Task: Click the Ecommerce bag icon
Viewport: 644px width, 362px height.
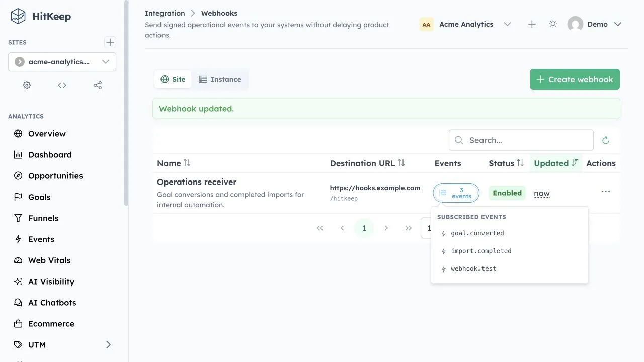Action: click(x=18, y=324)
